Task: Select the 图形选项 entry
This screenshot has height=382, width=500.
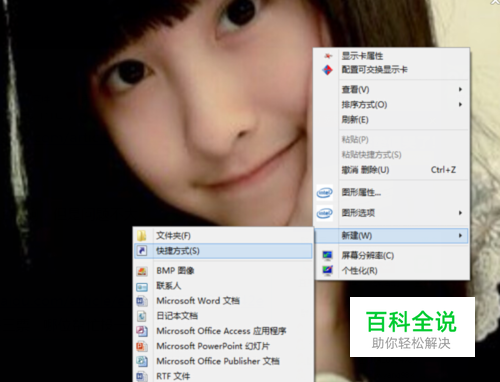Action: [391, 213]
